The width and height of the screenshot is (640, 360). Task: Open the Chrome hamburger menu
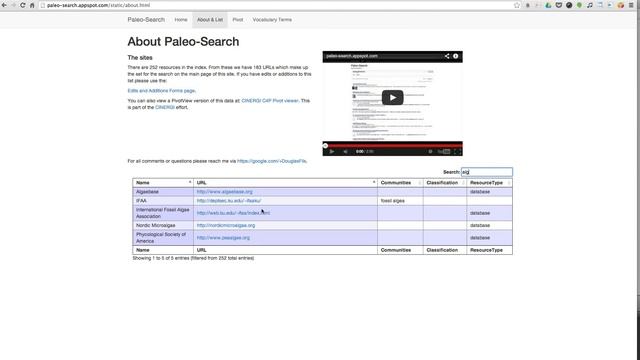coord(631,5)
